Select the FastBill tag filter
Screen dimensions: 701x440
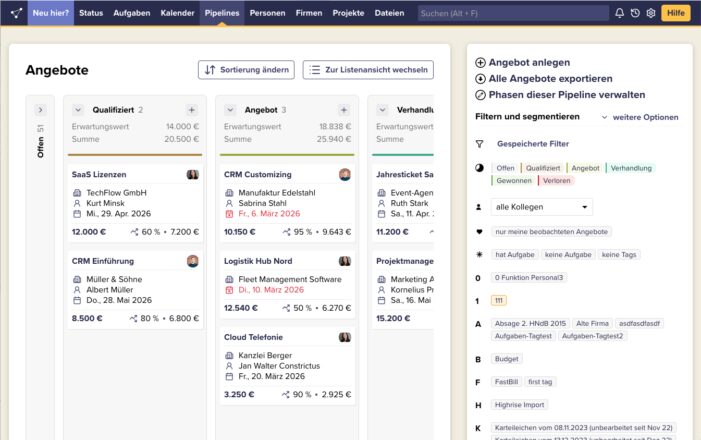coord(506,382)
